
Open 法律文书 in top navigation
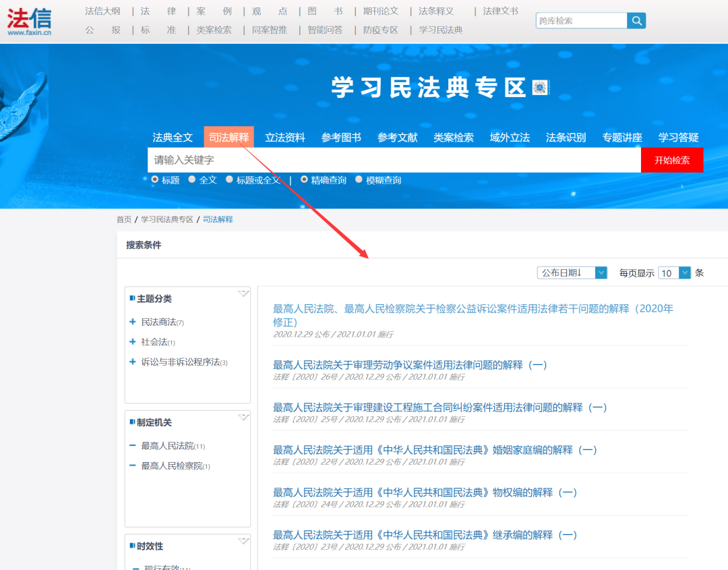tap(500, 11)
